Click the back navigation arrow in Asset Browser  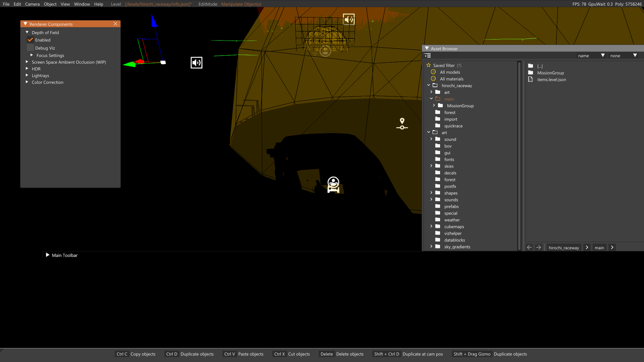tap(529, 247)
